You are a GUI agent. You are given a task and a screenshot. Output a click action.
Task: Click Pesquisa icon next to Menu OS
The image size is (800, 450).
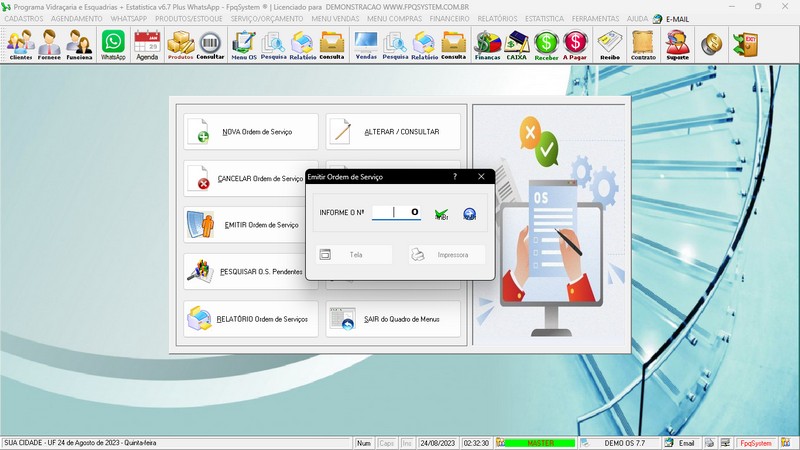pyautogui.click(x=273, y=45)
